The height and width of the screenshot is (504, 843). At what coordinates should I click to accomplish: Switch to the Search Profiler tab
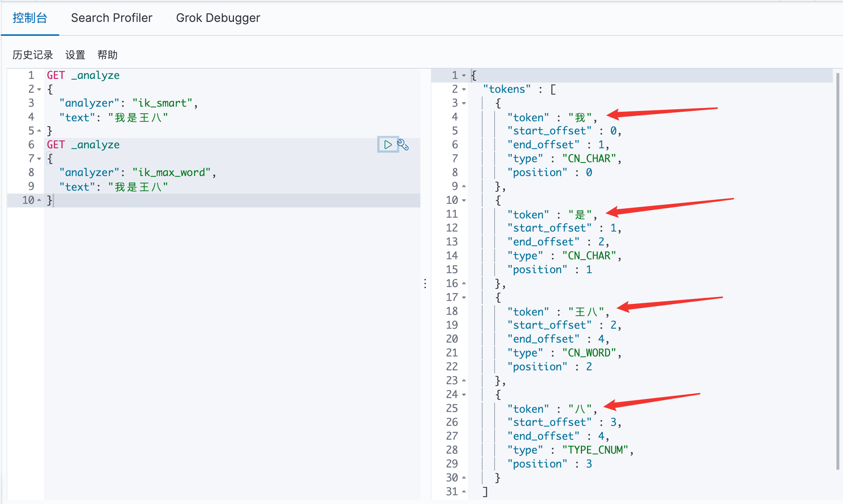pyautogui.click(x=111, y=18)
